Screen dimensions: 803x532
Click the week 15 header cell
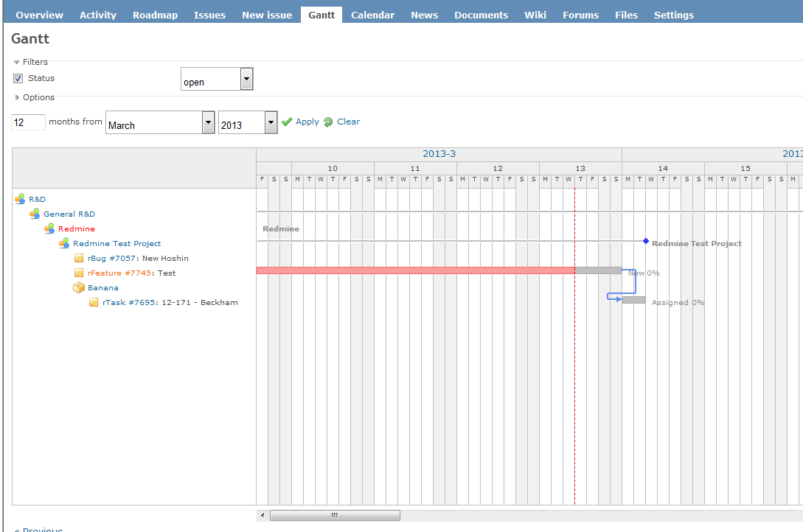745,168
